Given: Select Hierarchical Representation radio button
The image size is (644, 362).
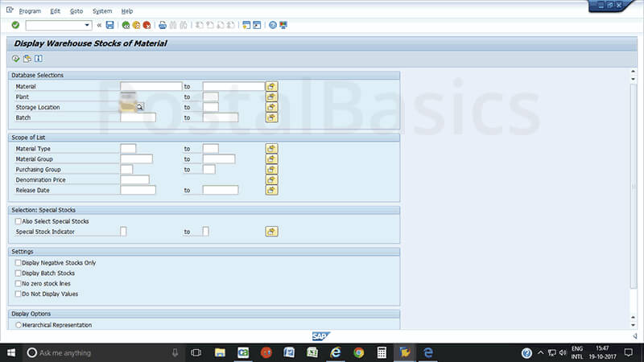Looking at the screenshot, I should pos(19,325).
